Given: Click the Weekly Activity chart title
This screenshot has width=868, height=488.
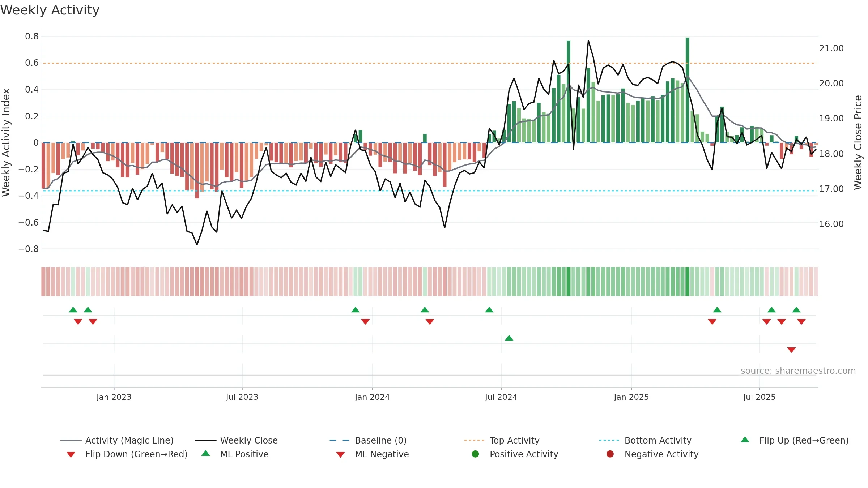Looking at the screenshot, I should coord(50,10).
